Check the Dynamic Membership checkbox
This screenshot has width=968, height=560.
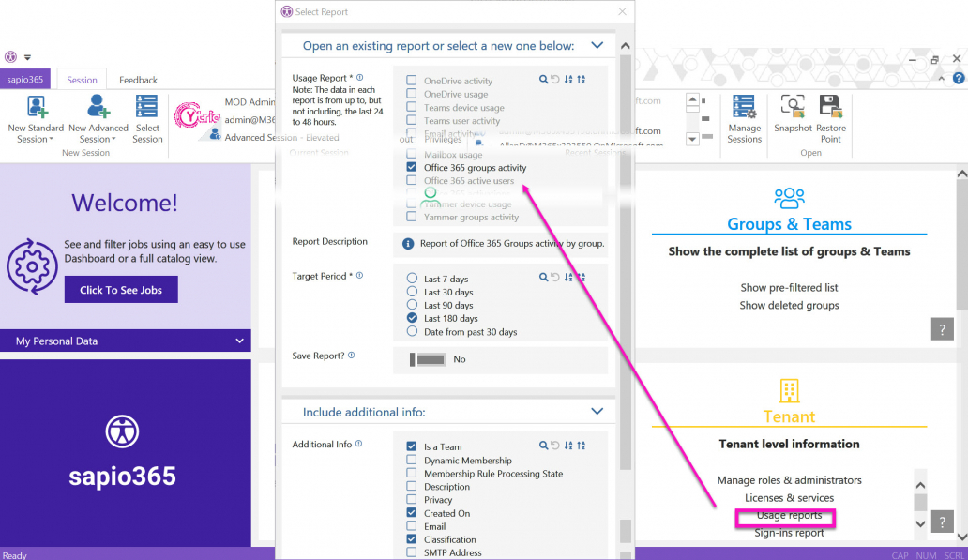pos(411,460)
